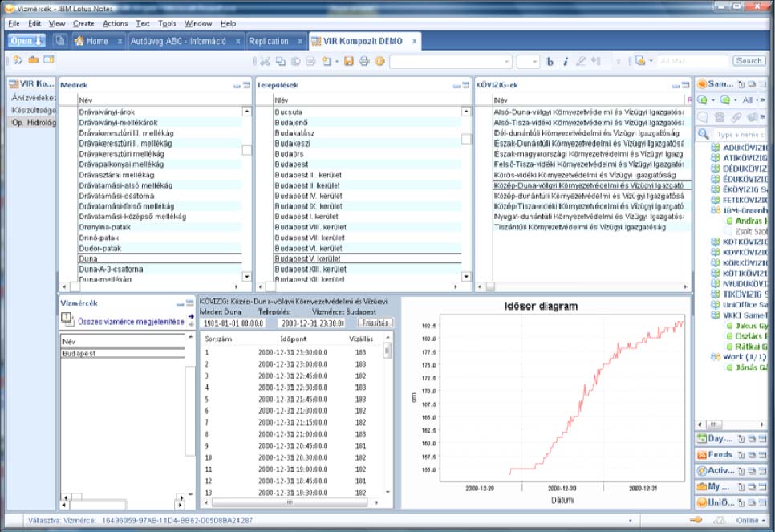
Task: Minimize the KÖVIZIG-ek panel
Action: 676,86
